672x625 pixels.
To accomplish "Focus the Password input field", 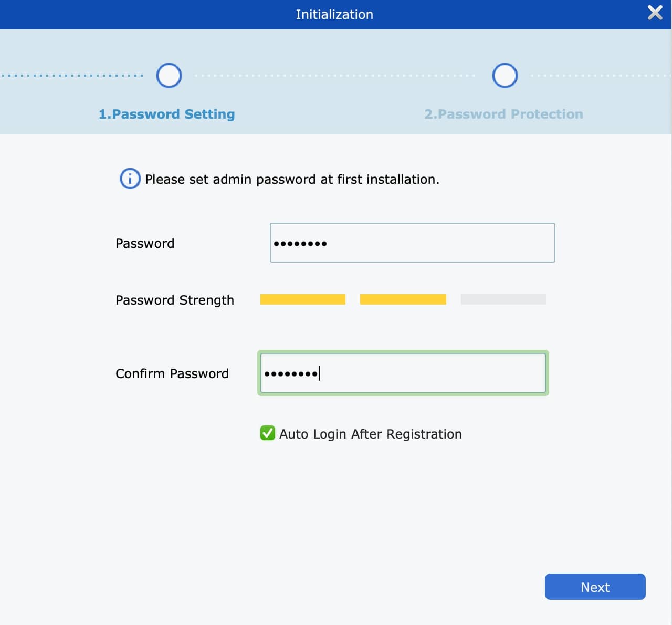I will 412,243.
